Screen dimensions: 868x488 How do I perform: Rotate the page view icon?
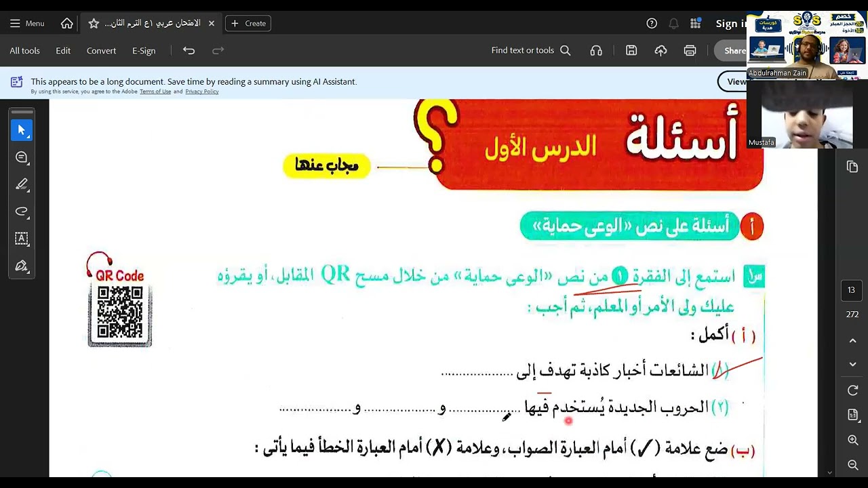(853, 390)
